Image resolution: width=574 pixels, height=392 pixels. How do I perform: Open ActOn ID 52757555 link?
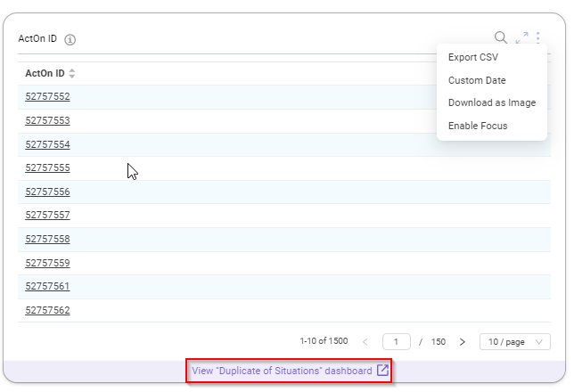[47, 168]
